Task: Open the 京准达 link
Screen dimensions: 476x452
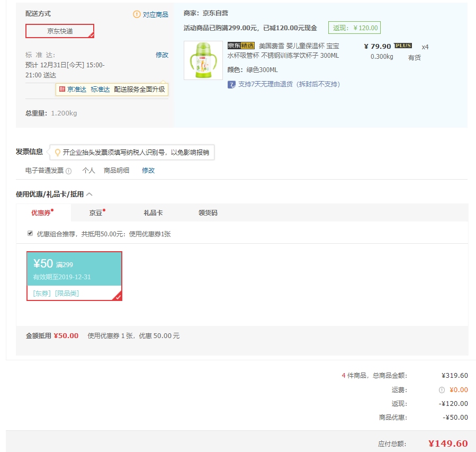Action: click(x=77, y=90)
